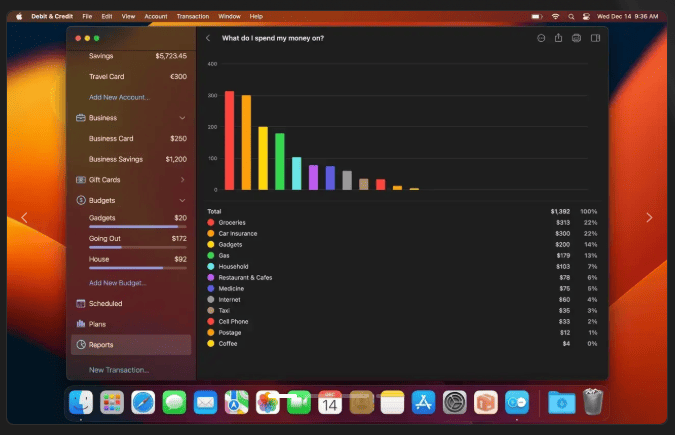This screenshot has width=675, height=435.
Task: Click the $1,392 total amount
Action: tap(560, 211)
